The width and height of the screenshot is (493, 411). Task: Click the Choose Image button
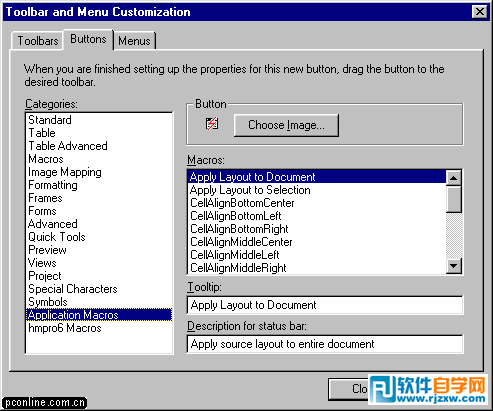286,125
